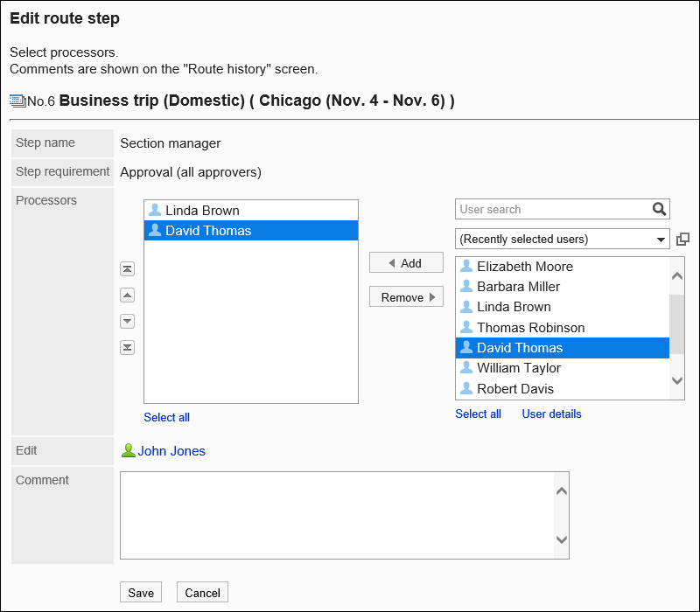Image resolution: width=700 pixels, height=612 pixels.
Task: Select Linda Brown in processors list
Action: point(202,211)
